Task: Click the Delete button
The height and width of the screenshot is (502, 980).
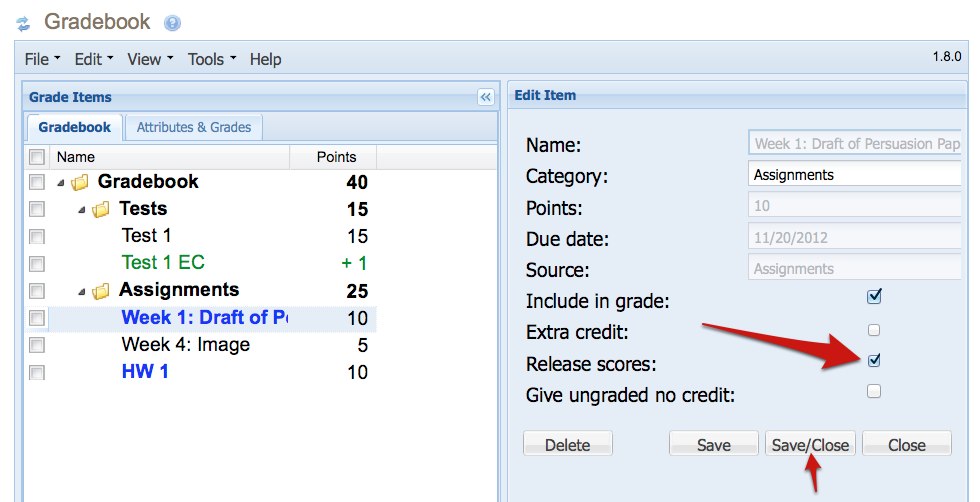Action: (x=568, y=444)
